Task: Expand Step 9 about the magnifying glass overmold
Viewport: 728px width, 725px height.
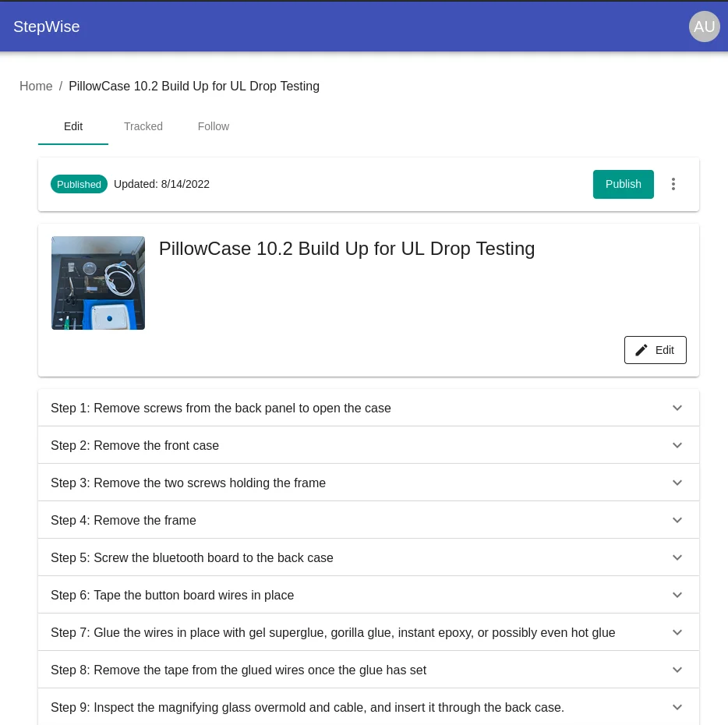Action: pos(369,707)
